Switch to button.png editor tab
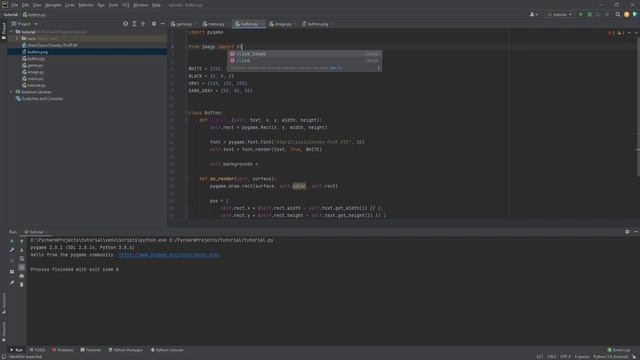The image size is (640, 360). pyautogui.click(x=317, y=24)
